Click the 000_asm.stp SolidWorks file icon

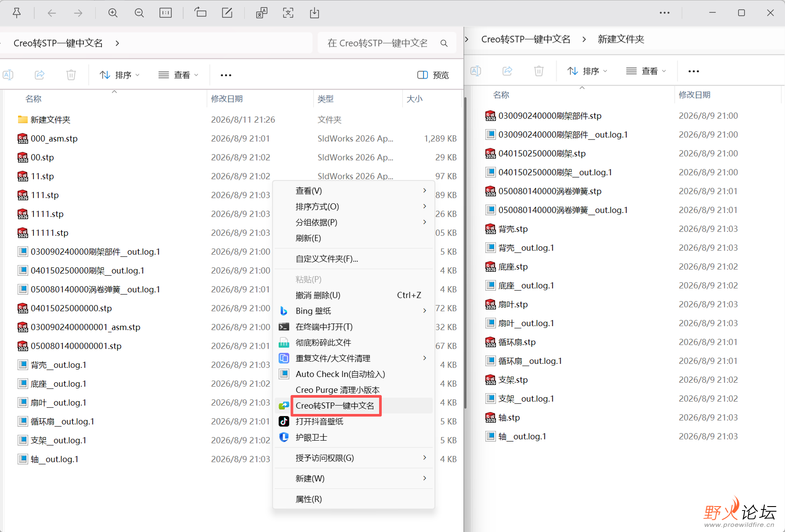[x=23, y=139]
